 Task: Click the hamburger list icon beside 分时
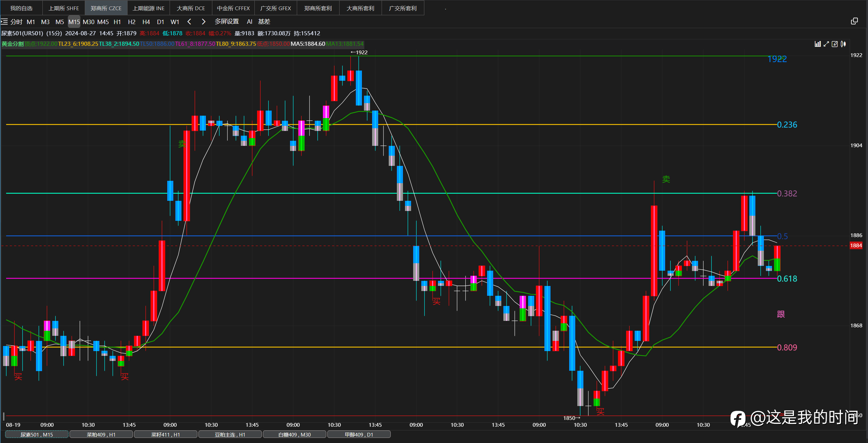tap(4, 22)
